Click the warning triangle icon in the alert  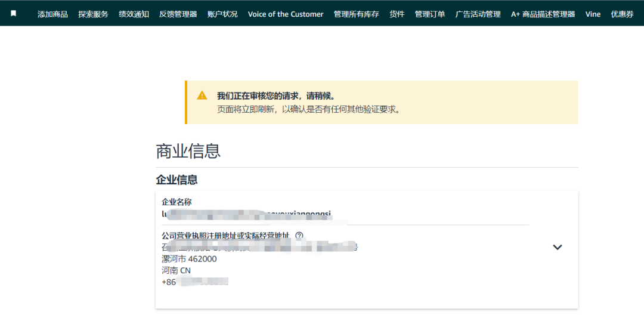point(202,96)
